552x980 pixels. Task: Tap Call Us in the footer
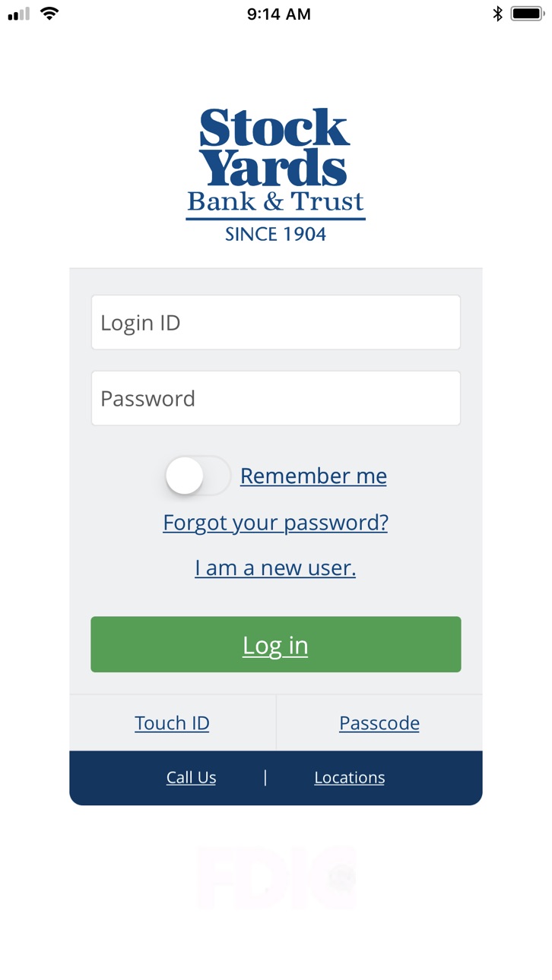click(x=192, y=777)
